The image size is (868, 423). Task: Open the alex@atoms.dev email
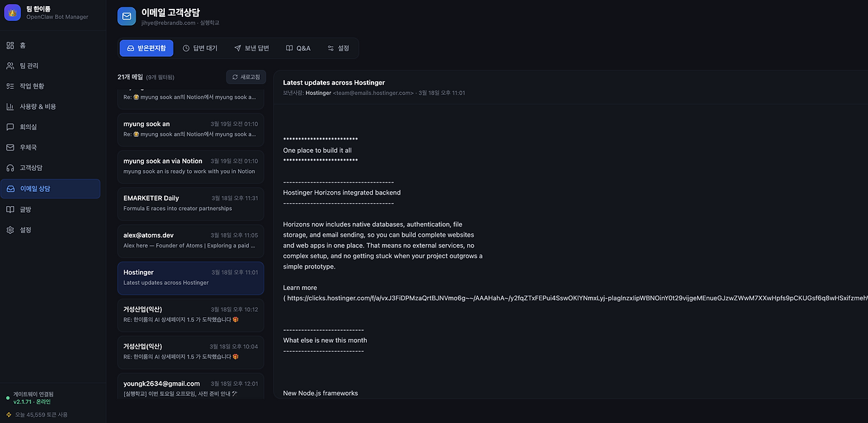point(191,241)
